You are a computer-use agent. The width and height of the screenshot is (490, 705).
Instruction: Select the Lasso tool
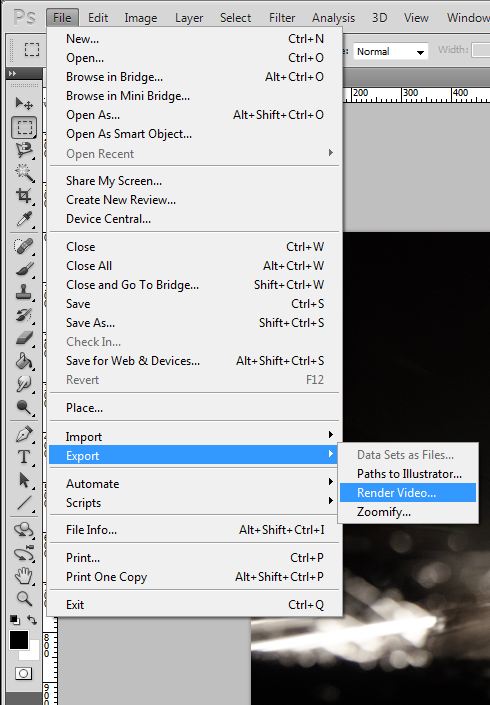coord(24,150)
